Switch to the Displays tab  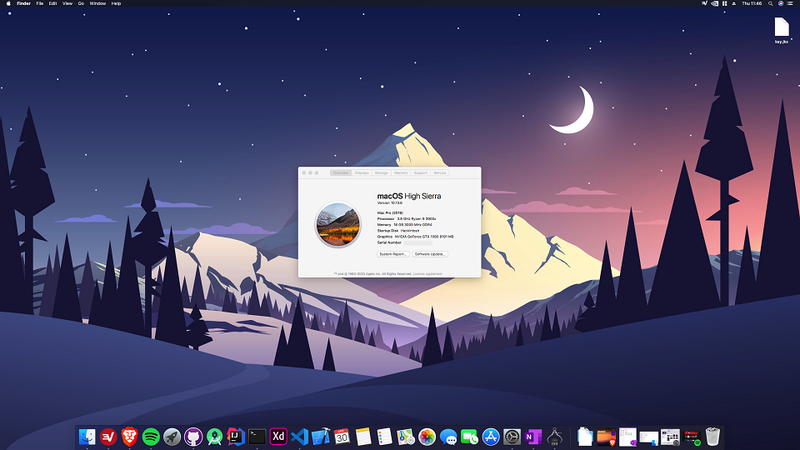[x=362, y=173]
